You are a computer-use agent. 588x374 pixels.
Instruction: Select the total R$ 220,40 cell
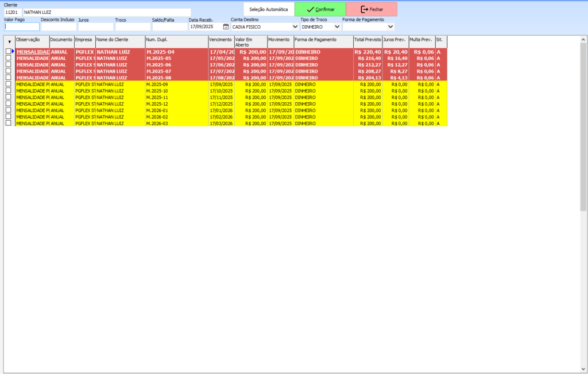[368, 52]
